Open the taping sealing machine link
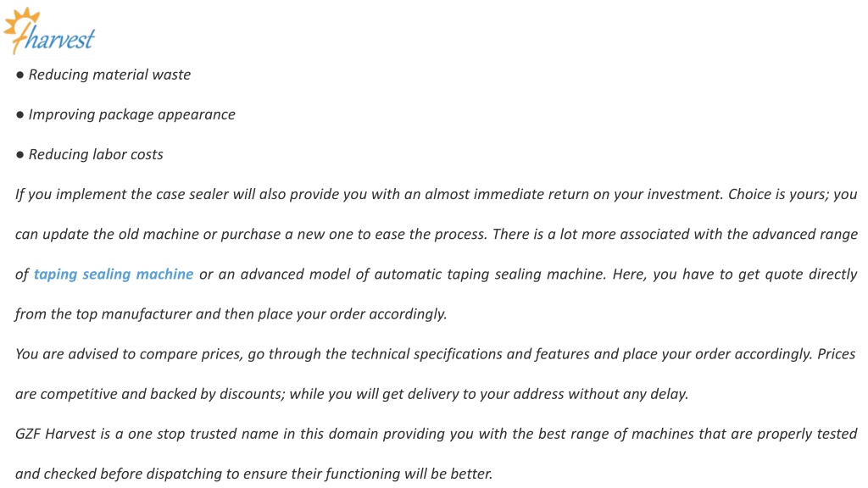The height and width of the screenshot is (488, 868). (114, 274)
